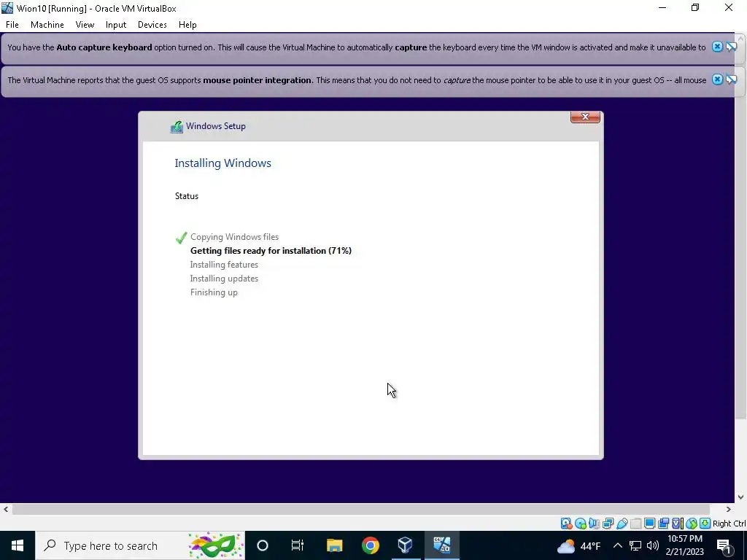
Task: Open the Help menu
Action: [187, 25]
